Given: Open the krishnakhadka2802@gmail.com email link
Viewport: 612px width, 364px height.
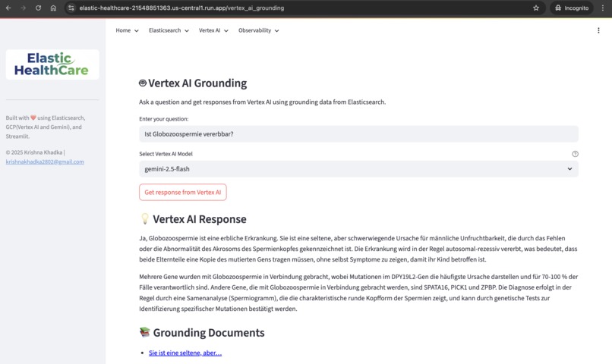Looking at the screenshot, I should [x=45, y=162].
